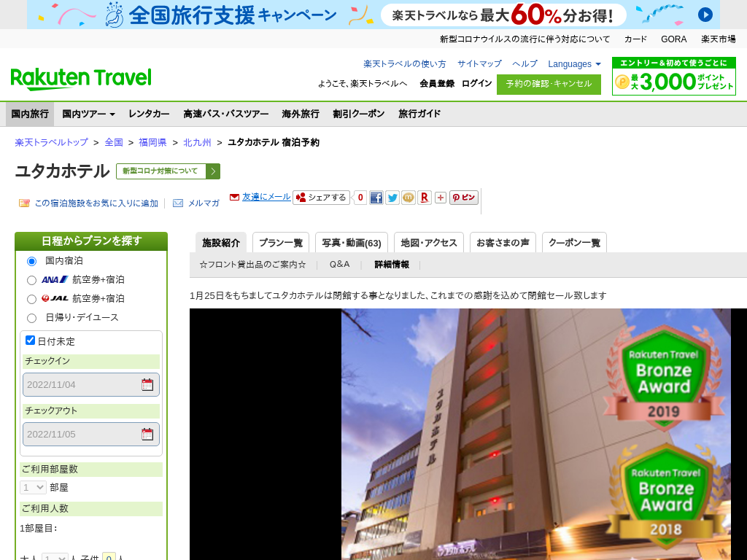Click the 全国旅行支援キャンペーン banner

click(x=373, y=15)
